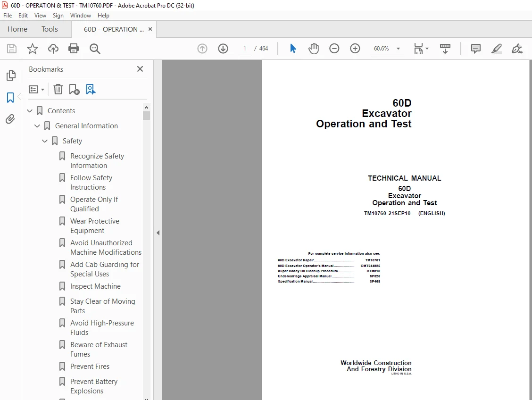Screen dimensions: 532x400
Task: Open the Edit menu
Action: 23,15
